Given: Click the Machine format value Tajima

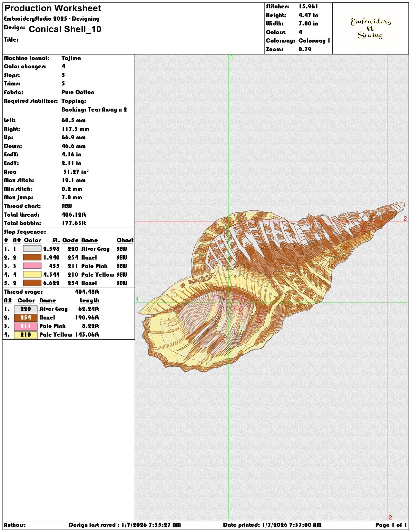Looking at the screenshot, I should [x=71, y=58].
